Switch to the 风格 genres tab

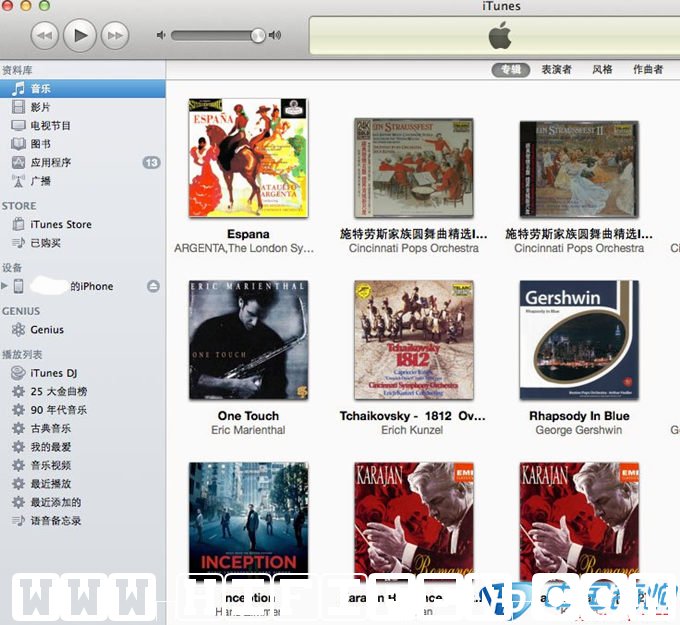coord(602,69)
